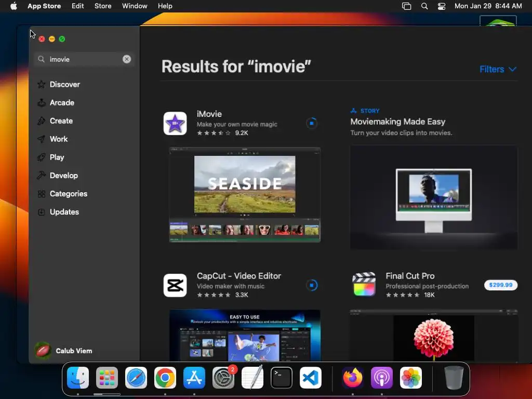Open Terminal from the Dock
Screen dimensions: 532x399
282,378
